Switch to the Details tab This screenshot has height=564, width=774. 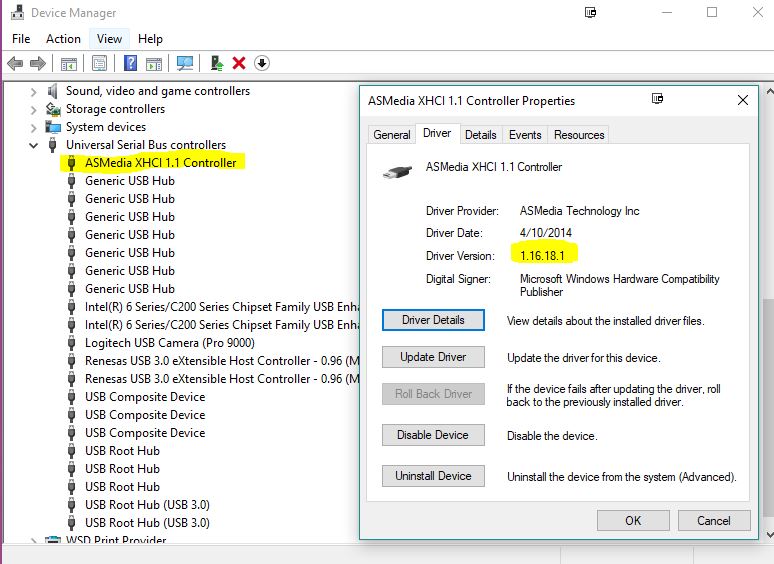[481, 135]
